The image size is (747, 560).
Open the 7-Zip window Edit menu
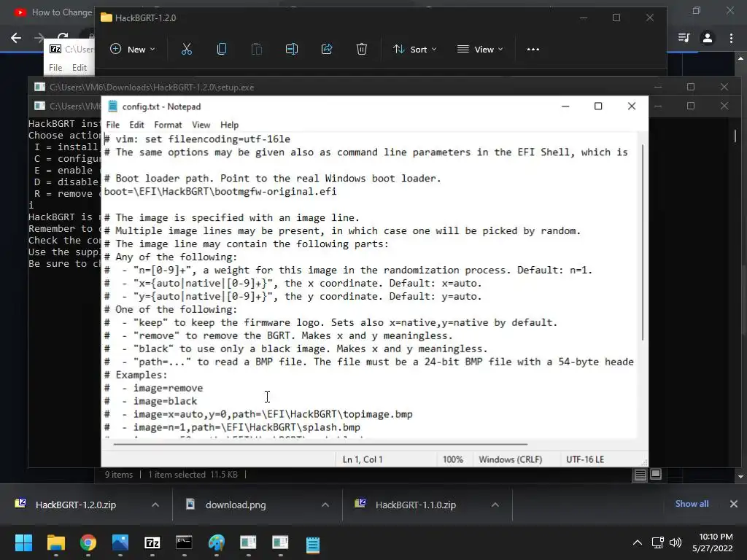[79, 68]
